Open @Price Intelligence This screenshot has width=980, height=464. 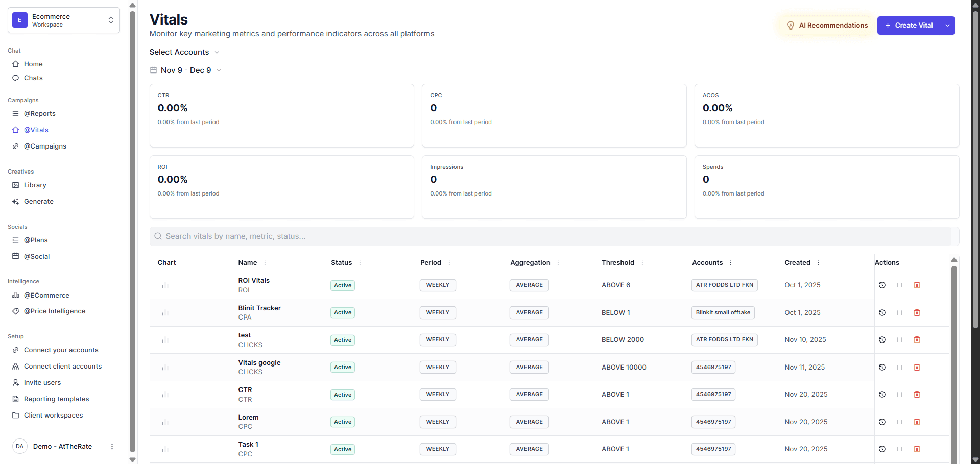point(64,311)
